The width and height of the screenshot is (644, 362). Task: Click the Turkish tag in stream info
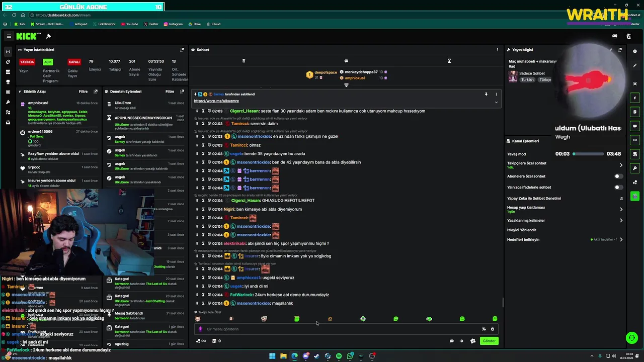(x=527, y=79)
